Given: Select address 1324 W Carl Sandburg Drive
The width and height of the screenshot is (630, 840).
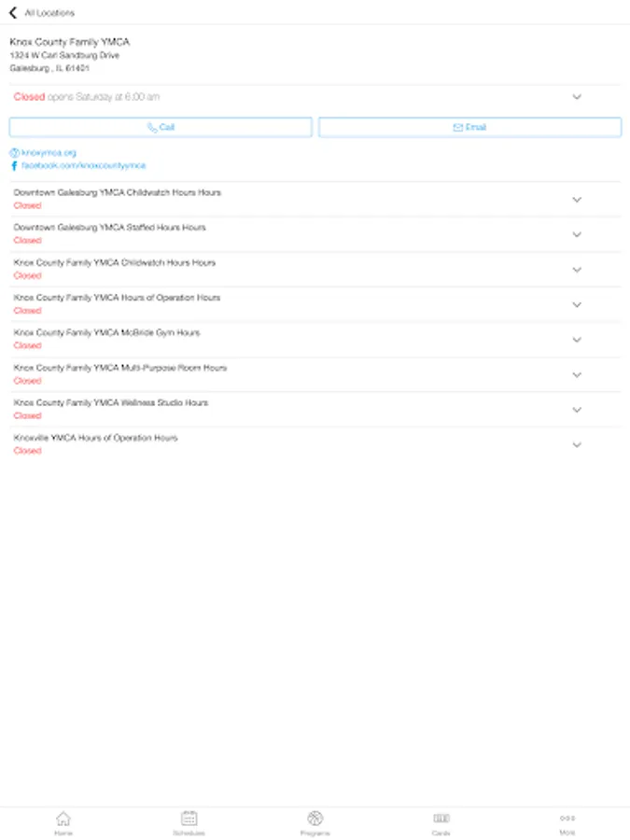Looking at the screenshot, I should tap(64, 55).
